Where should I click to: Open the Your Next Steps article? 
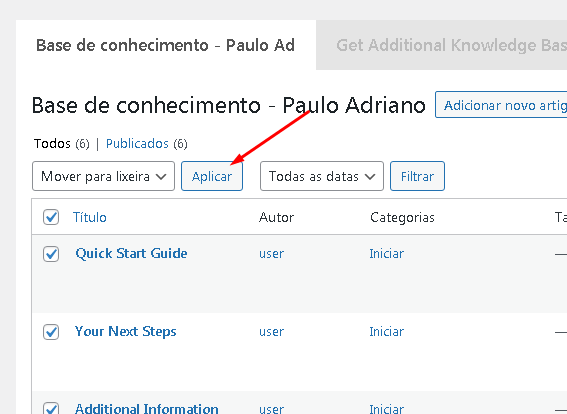125,332
